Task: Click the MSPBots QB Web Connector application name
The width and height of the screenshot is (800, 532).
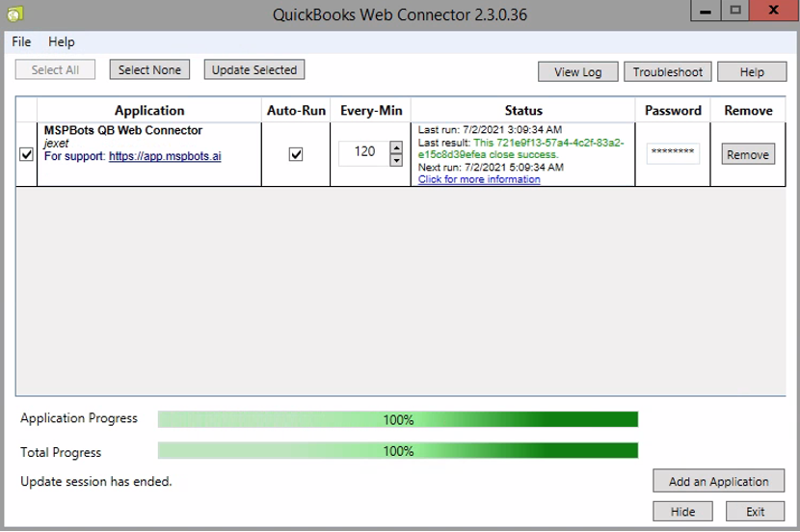Action: pos(123,130)
